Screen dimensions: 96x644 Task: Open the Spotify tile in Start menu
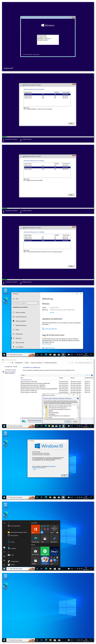[45, 551]
